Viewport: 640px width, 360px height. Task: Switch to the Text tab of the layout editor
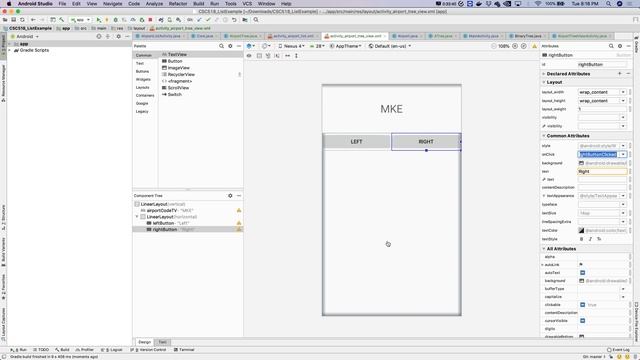click(x=162, y=342)
